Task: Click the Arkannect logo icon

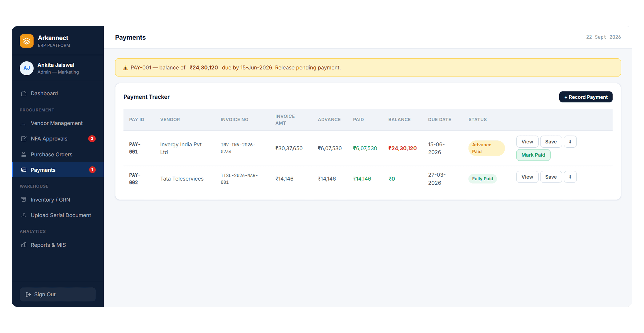Action: point(26,41)
